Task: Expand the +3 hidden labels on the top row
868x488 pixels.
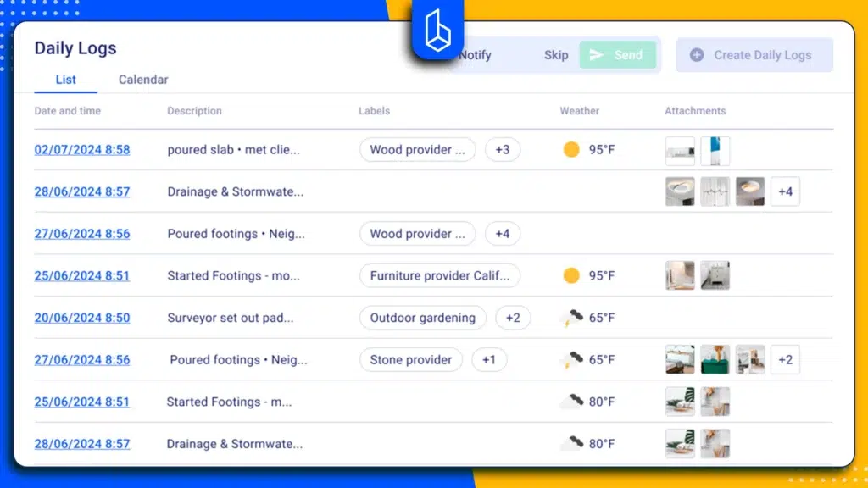Action: tap(503, 149)
